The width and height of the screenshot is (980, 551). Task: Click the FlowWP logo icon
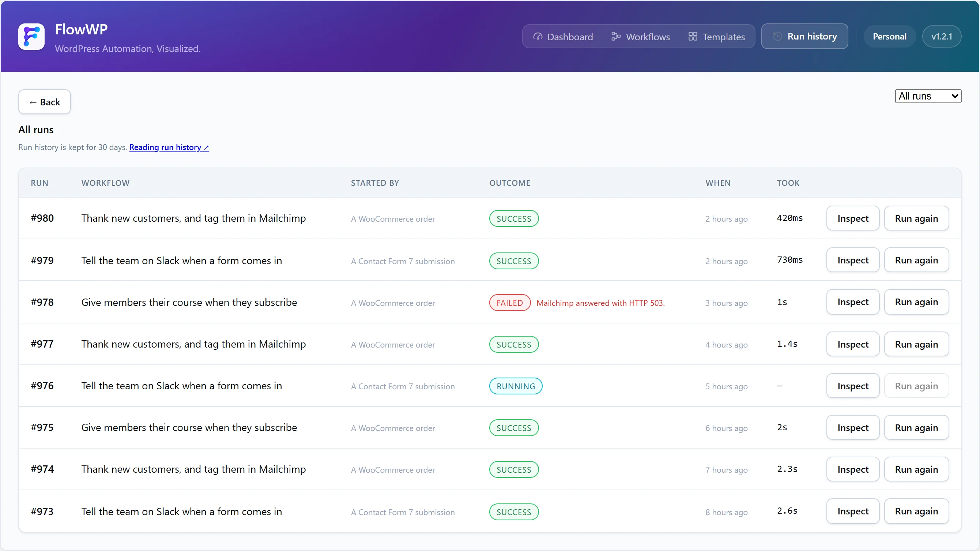click(31, 37)
